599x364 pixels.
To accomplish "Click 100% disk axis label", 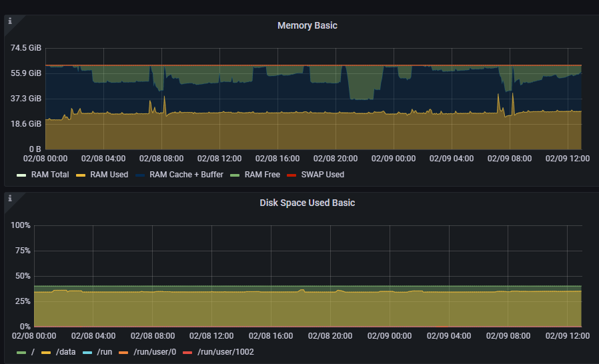I will [x=21, y=225].
